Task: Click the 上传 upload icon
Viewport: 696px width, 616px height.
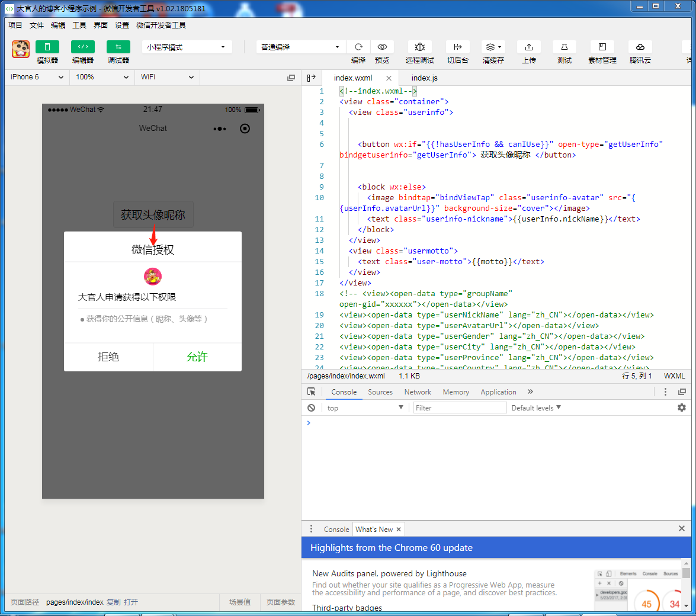Action: [528, 47]
